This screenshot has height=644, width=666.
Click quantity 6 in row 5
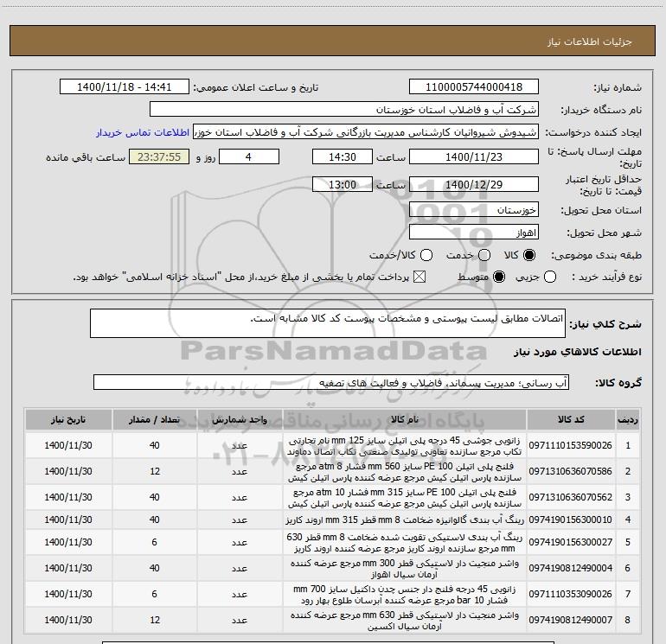[x=154, y=542]
